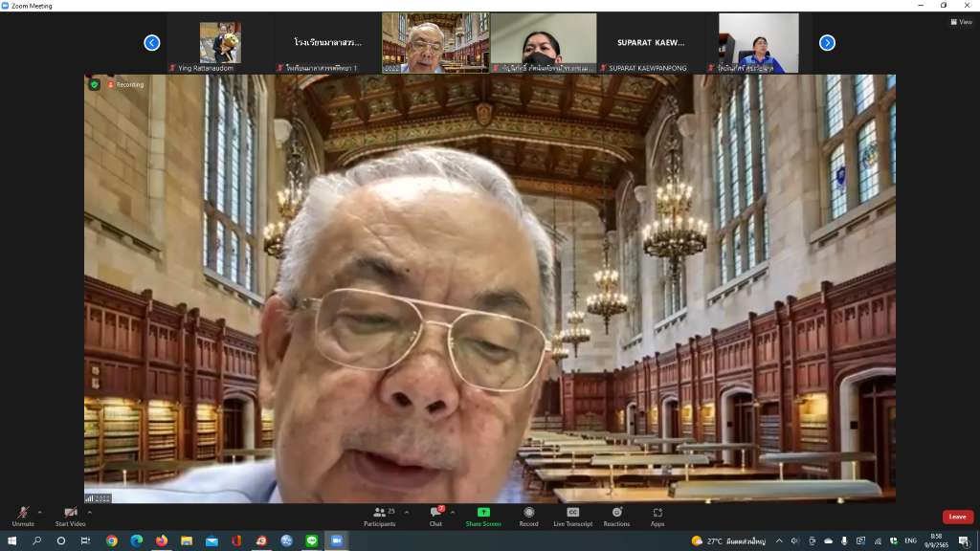Viewport: 980px width, 551px height.
Task: Expand options arrow next to Chat
Action: click(x=453, y=513)
